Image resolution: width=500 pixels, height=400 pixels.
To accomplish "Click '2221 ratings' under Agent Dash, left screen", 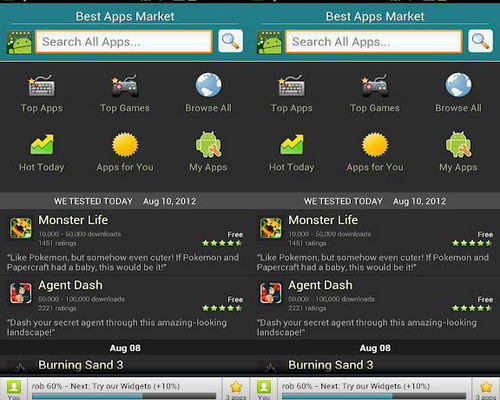I will click(57, 308).
